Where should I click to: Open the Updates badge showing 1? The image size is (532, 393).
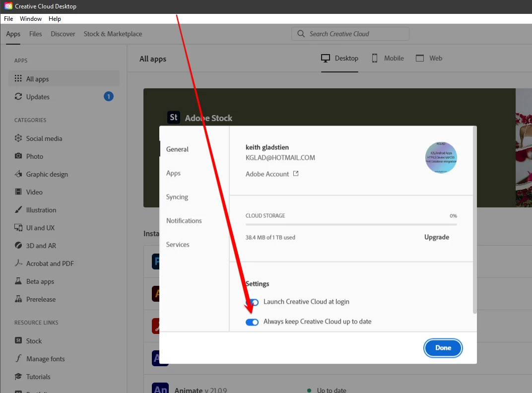(x=109, y=96)
